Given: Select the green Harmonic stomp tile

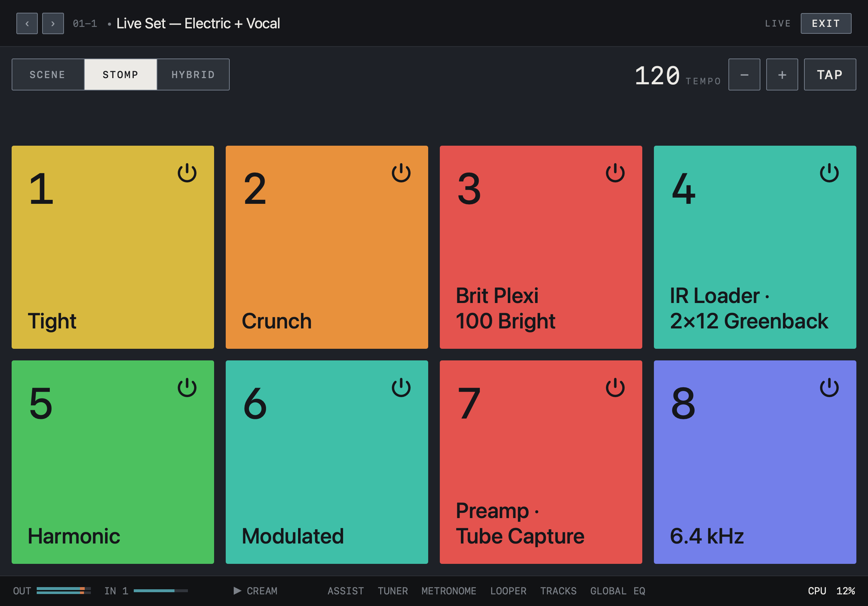Looking at the screenshot, I should (113, 462).
